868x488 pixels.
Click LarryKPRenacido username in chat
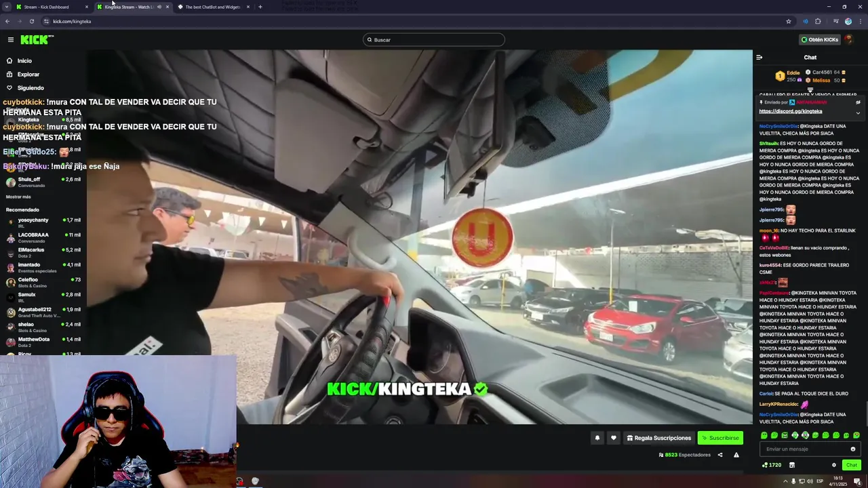[778, 404]
